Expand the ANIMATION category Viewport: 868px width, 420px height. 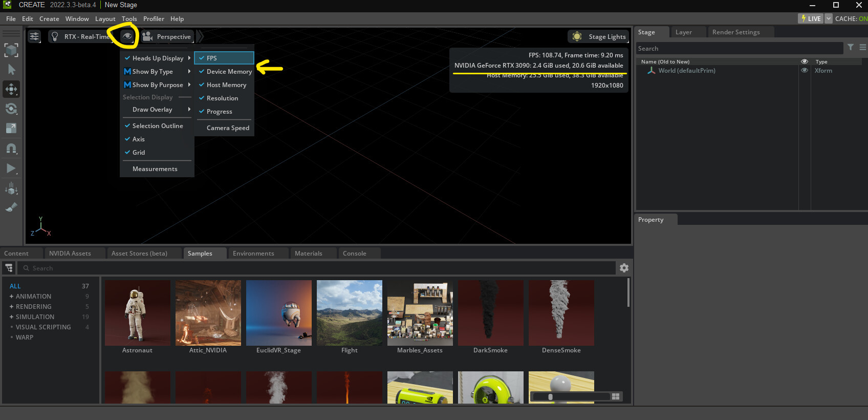click(x=11, y=296)
